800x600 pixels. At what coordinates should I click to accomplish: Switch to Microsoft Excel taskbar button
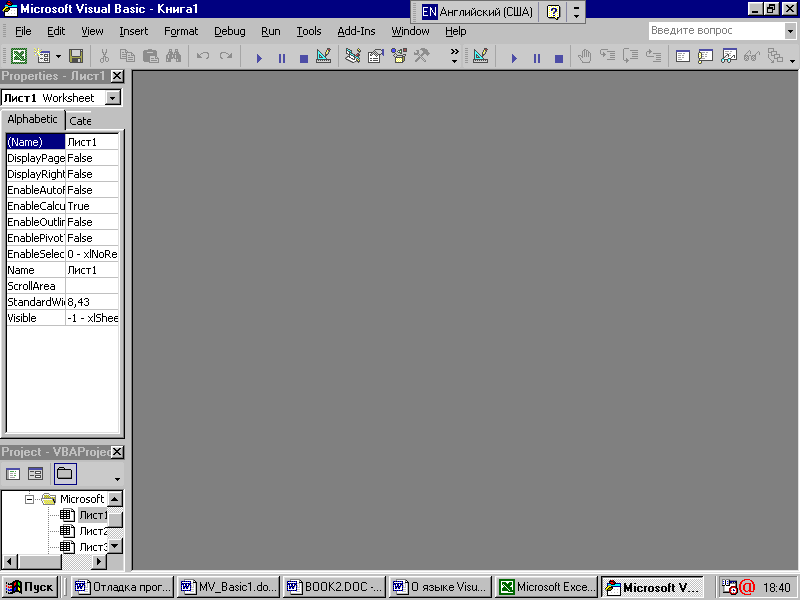pos(546,587)
